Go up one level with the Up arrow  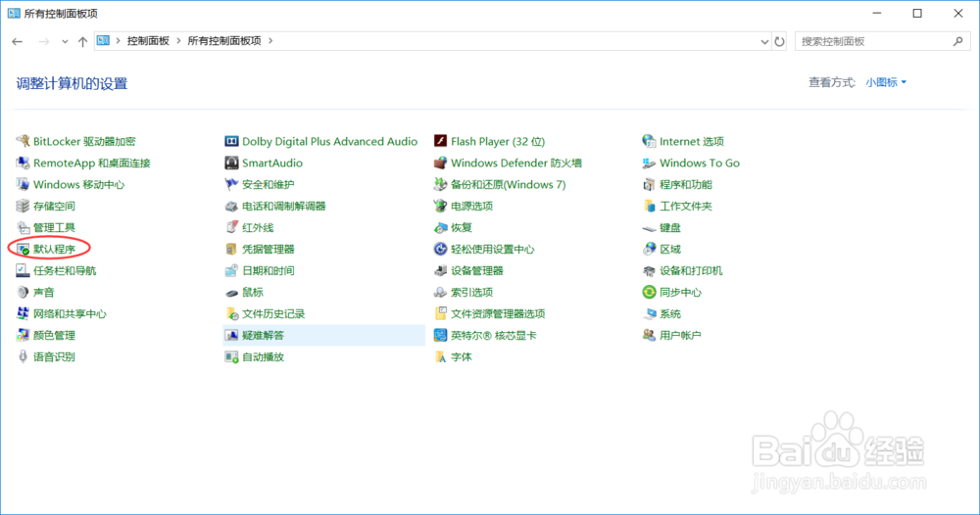[82, 42]
